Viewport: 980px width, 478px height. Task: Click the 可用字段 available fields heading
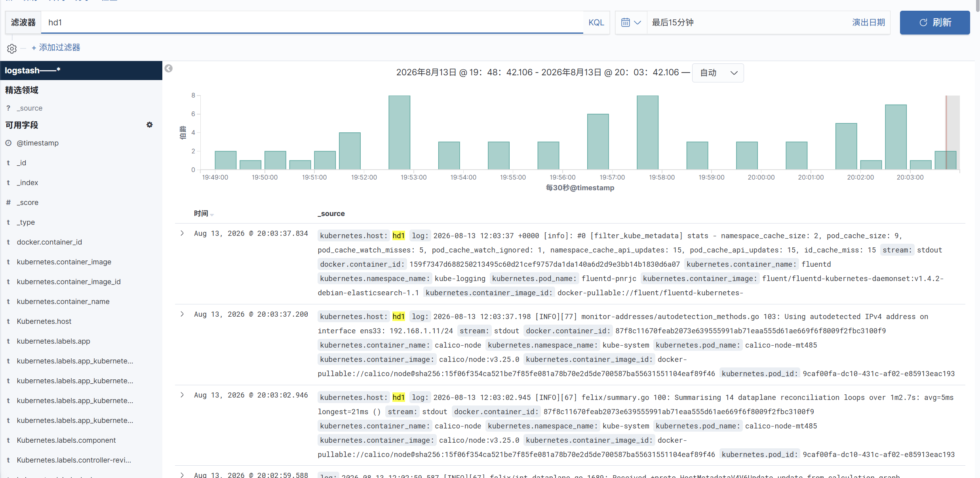point(22,125)
